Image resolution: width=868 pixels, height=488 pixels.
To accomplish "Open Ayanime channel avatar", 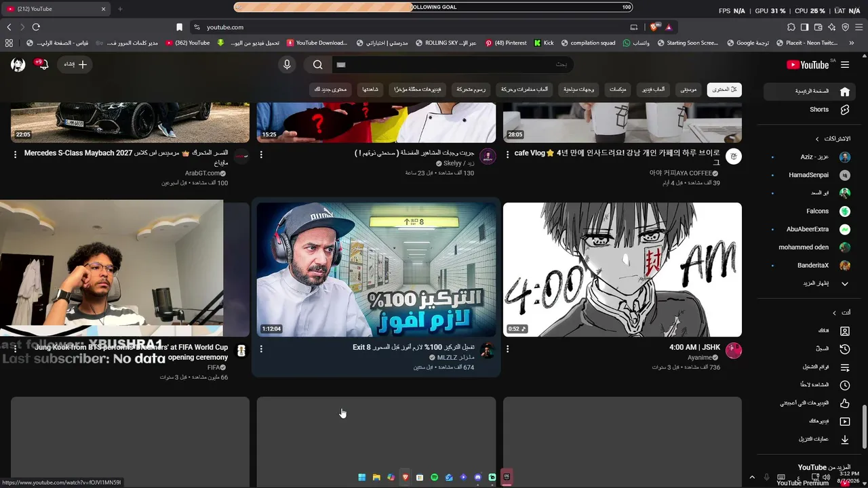I will (x=733, y=351).
